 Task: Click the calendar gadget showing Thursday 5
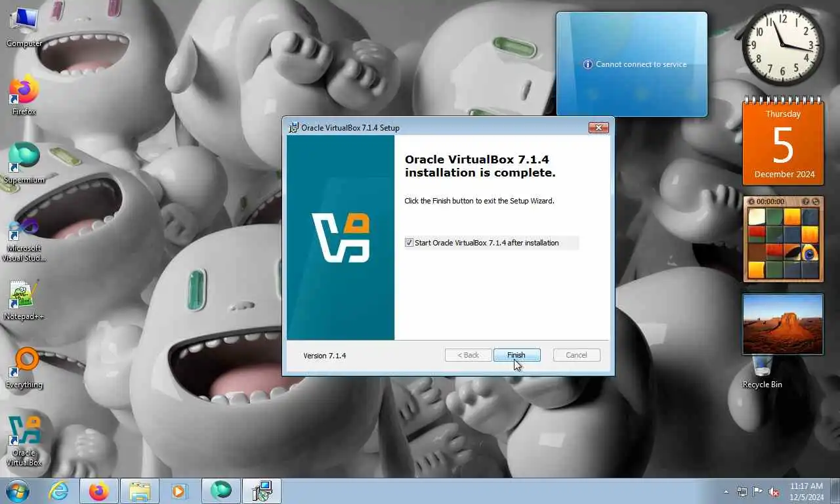[x=783, y=141]
